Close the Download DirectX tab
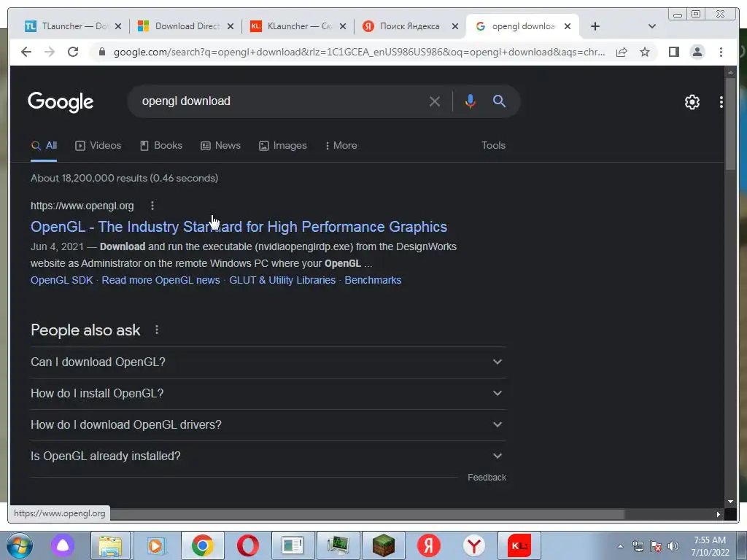 coord(230,26)
